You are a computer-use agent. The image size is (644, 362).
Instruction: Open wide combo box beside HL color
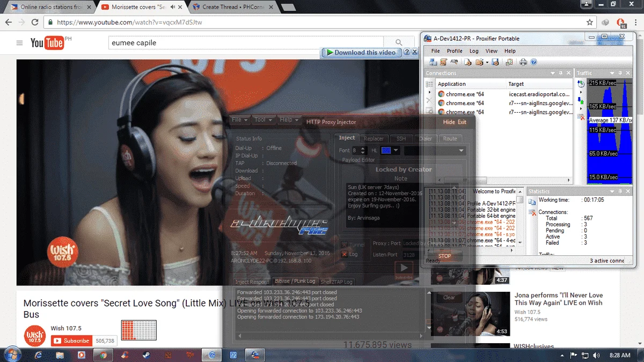[435, 151]
